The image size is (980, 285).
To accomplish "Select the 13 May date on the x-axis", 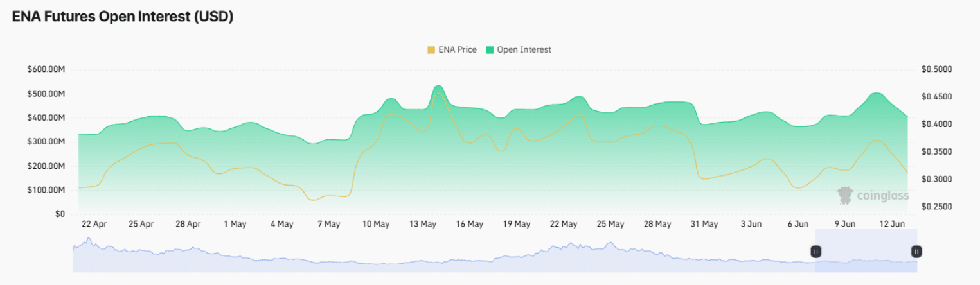I will tap(423, 224).
